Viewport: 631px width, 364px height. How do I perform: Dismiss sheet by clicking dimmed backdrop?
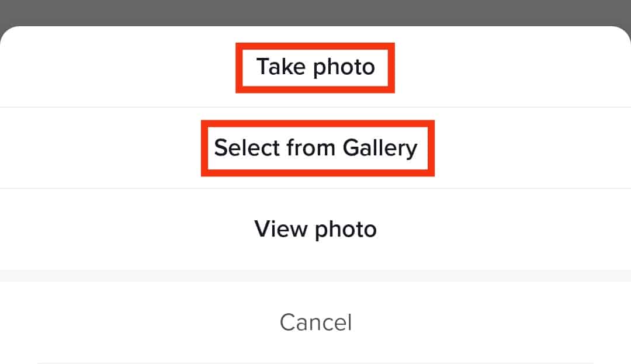(315, 11)
